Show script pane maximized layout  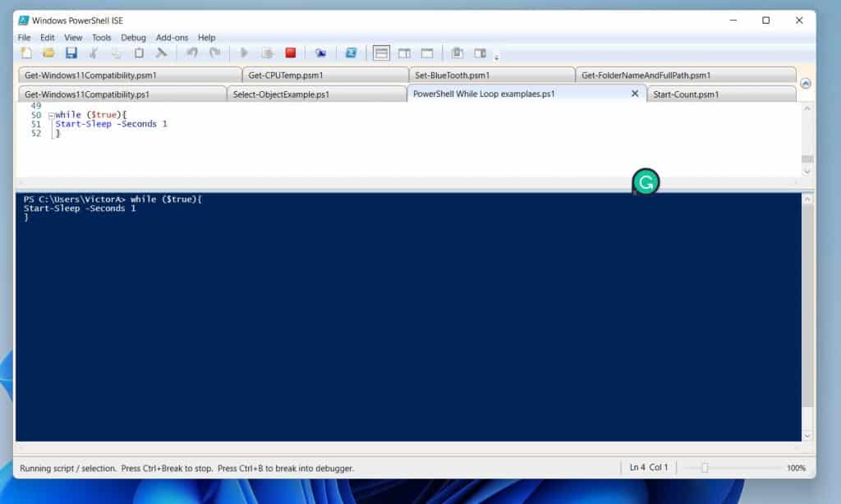click(427, 53)
